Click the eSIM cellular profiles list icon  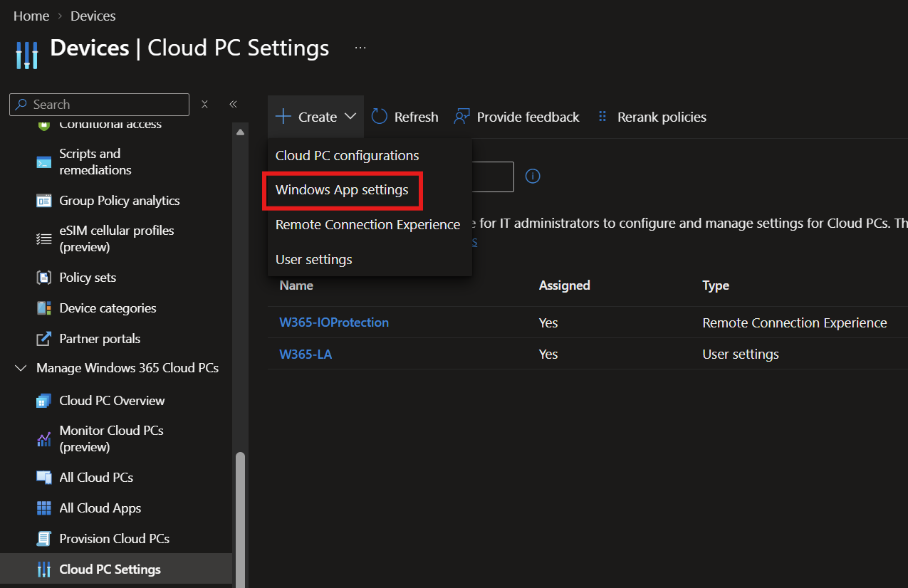tap(44, 239)
